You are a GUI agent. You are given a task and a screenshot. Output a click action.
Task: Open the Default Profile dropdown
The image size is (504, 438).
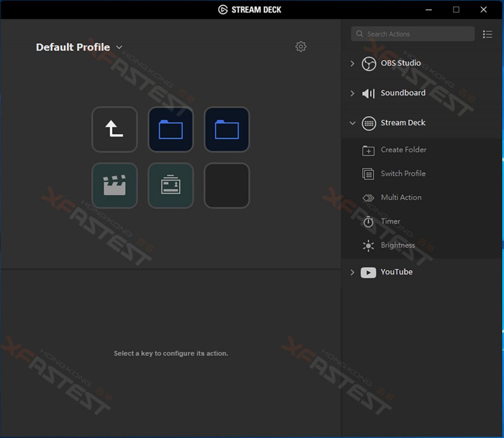pyautogui.click(x=119, y=47)
